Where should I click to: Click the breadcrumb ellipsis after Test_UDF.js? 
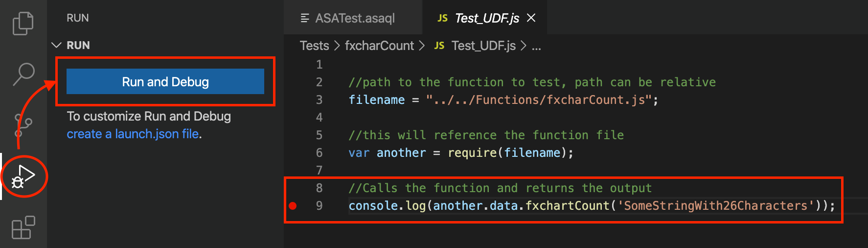536,46
